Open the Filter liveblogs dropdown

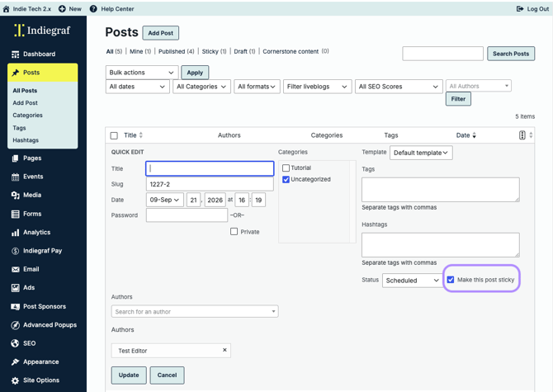(318, 87)
